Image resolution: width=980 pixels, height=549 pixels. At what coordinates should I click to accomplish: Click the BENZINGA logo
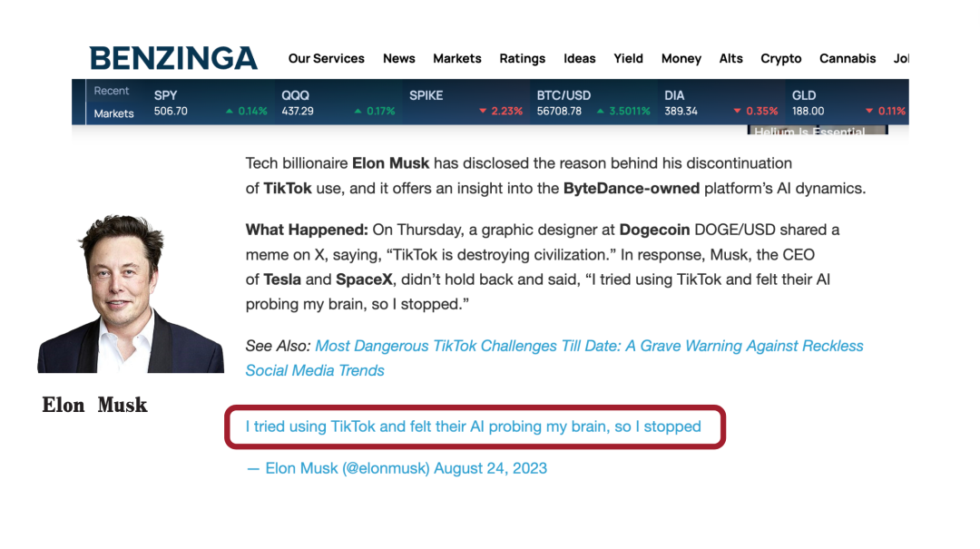173,58
